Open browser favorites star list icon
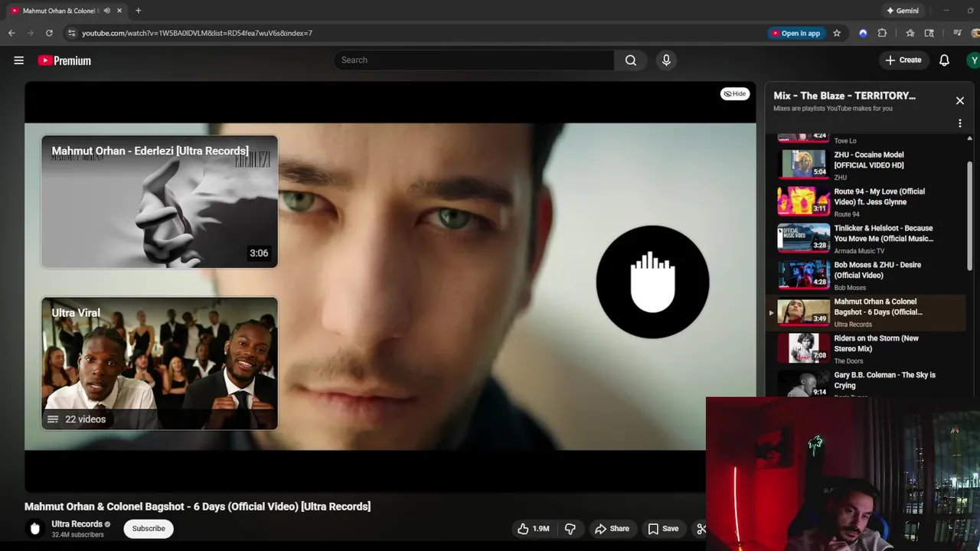 tap(910, 33)
